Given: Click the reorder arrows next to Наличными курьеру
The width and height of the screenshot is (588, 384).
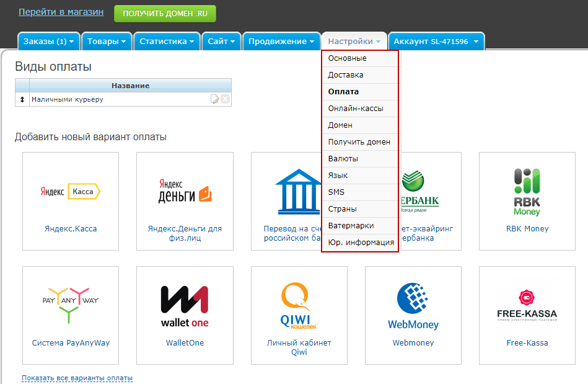Looking at the screenshot, I should pos(22,99).
